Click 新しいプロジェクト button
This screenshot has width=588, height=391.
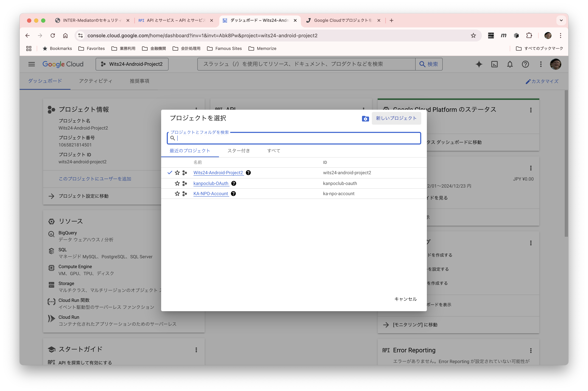(396, 118)
